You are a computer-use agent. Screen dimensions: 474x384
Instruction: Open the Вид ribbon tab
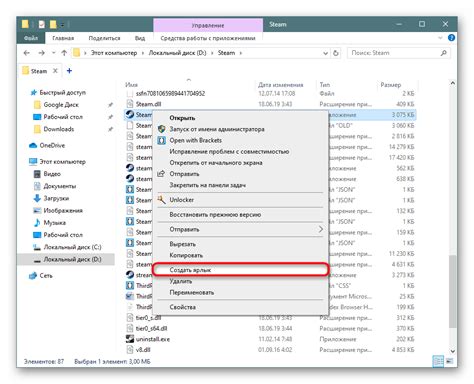click(x=140, y=38)
